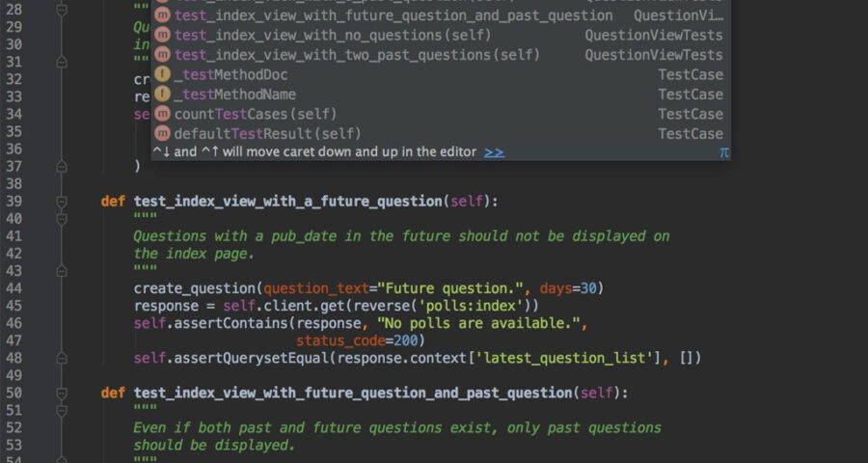Toggle the fold marker at line 31
The image size is (868, 463).
pyautogui.click(x=62, y=62)
